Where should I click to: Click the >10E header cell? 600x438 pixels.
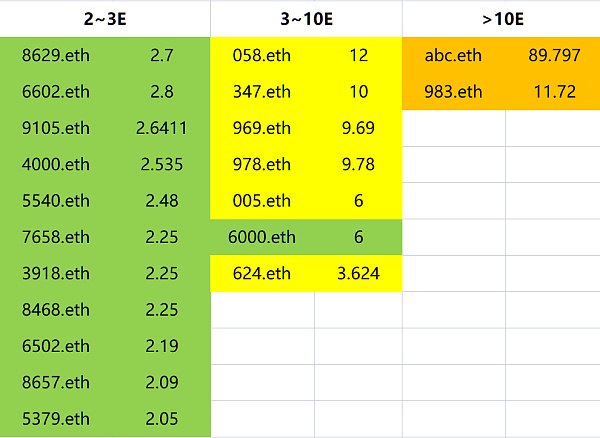click(x=502, y=18)
